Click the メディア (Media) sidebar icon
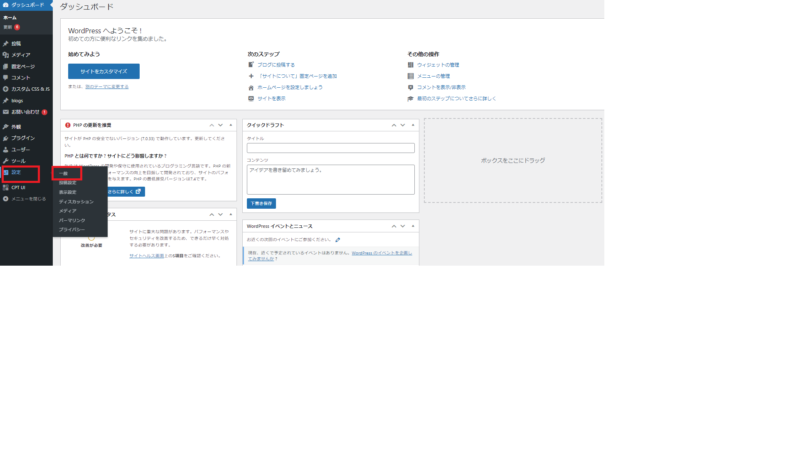 click(x=6, y=55)
